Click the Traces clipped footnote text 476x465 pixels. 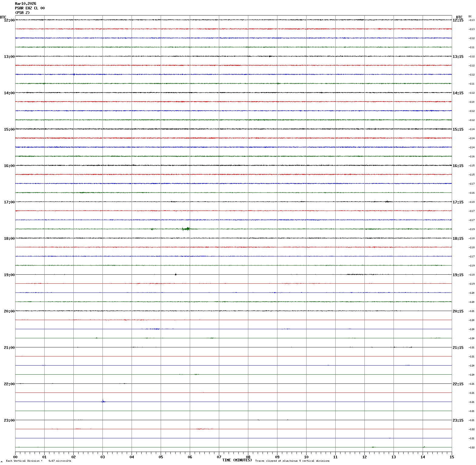tap(292, 461)
